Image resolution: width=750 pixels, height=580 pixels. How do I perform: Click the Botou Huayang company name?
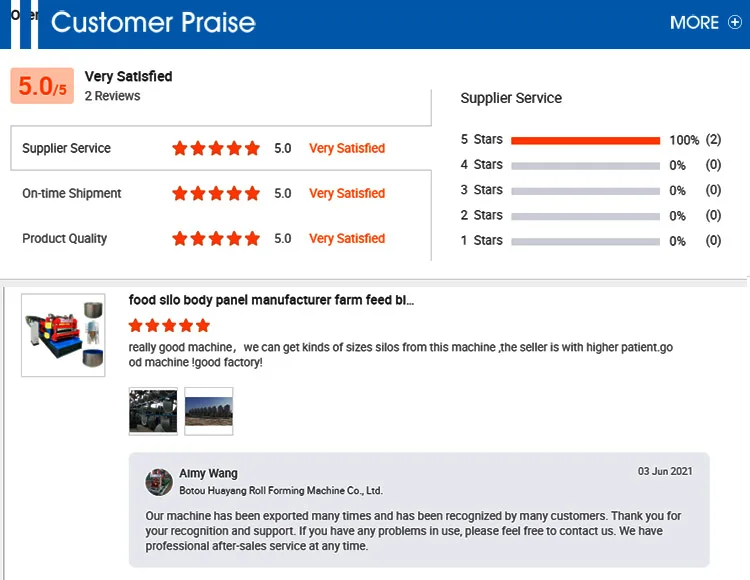click(281, 491)
